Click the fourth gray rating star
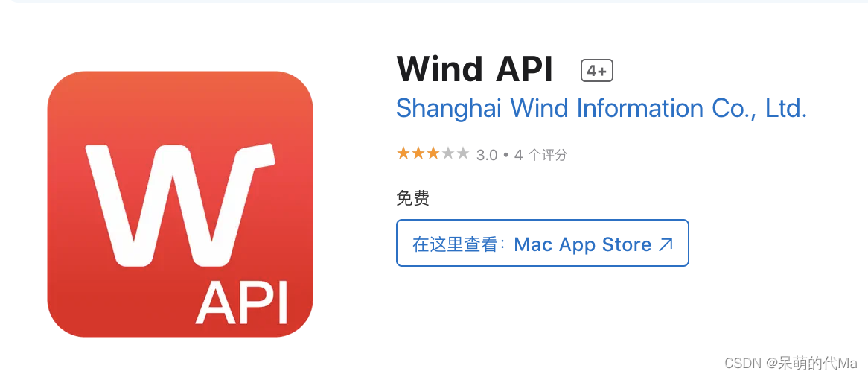Viewport: 868px width, 377px height. coord(448,153)
